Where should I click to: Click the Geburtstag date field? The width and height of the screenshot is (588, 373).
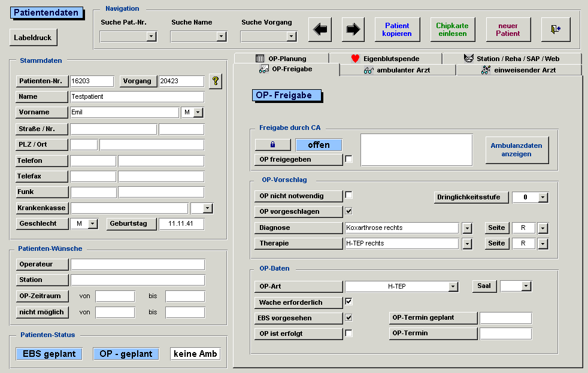181,224
